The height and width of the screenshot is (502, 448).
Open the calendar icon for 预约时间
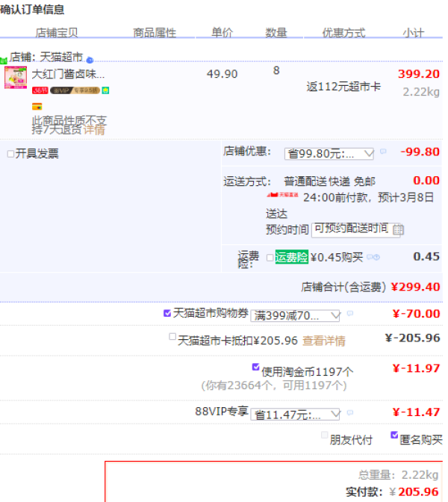[x=399, y=229]
